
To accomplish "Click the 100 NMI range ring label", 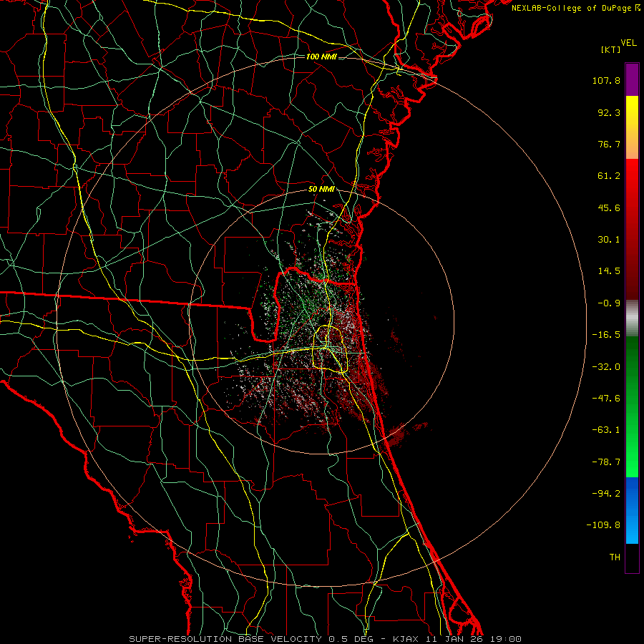I will 321,57.
